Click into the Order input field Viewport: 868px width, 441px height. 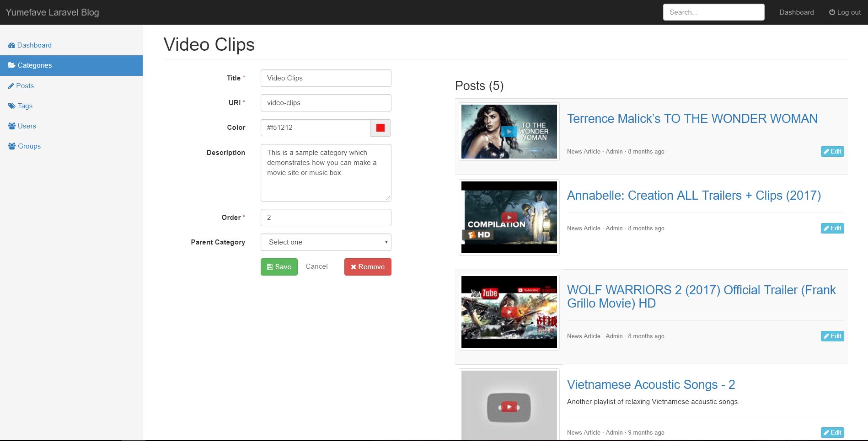[326, 218]
